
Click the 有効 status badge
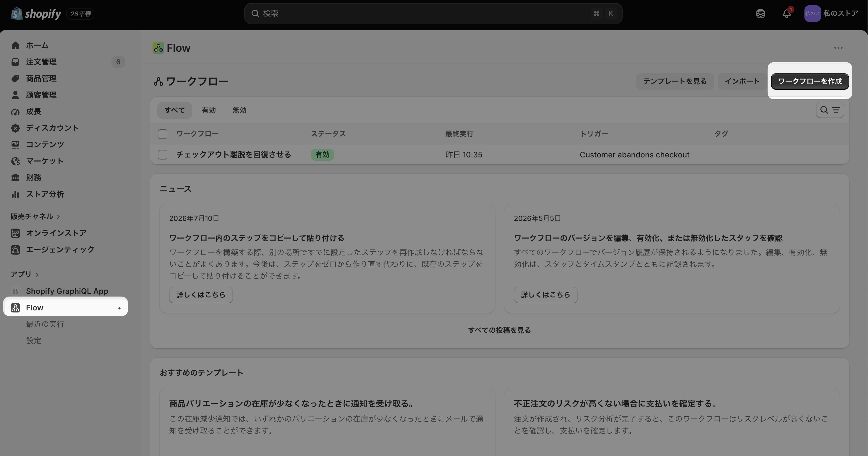pos(322,155)
